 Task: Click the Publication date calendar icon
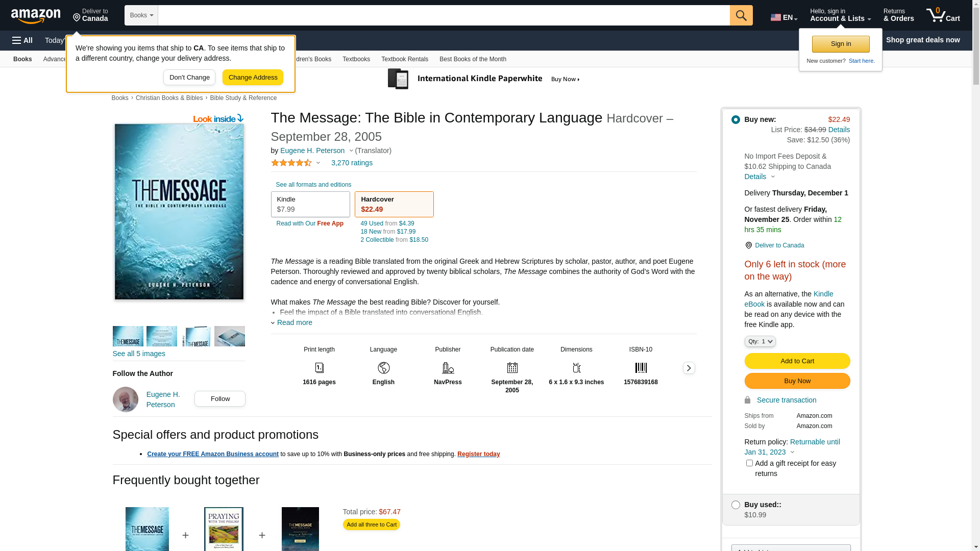pyautogui.click(x=512, y=368)
